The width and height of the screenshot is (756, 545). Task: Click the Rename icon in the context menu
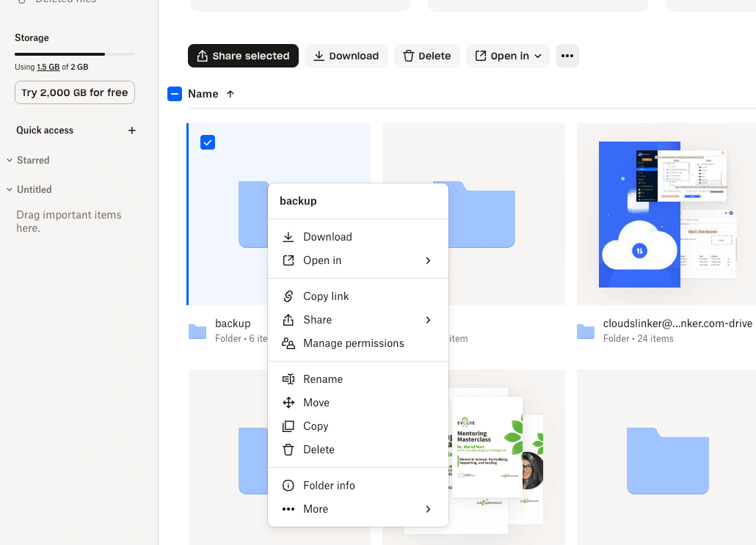point(288,378)
